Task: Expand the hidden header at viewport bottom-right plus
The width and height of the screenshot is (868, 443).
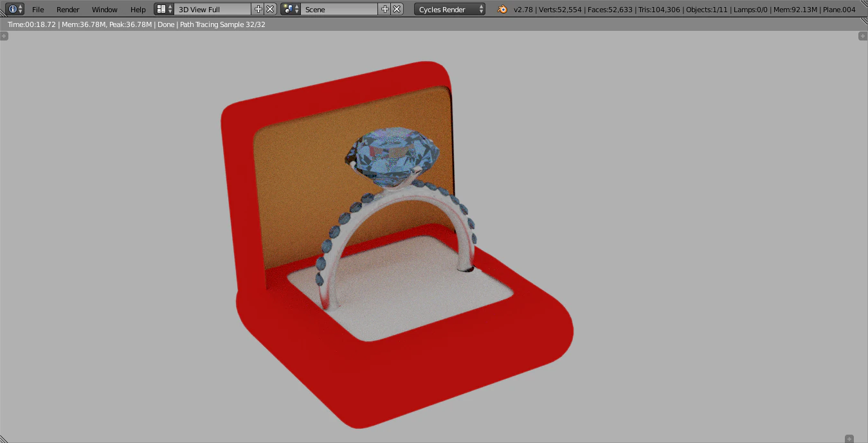Action: [849, 438]
